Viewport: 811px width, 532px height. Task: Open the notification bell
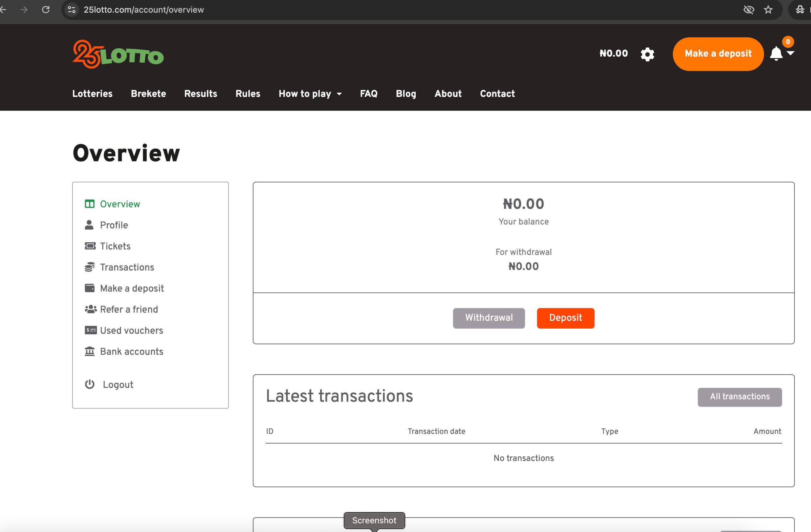click(x=776, y=54)
